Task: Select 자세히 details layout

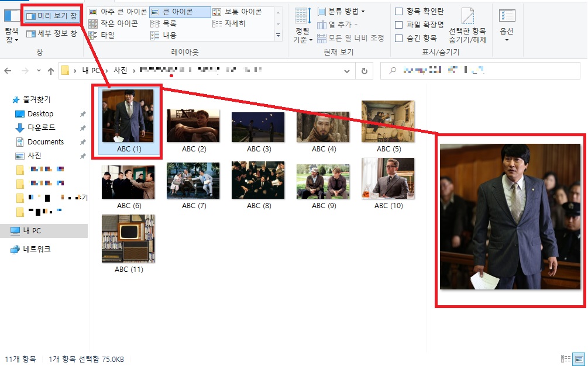Action: pos(229,23)
